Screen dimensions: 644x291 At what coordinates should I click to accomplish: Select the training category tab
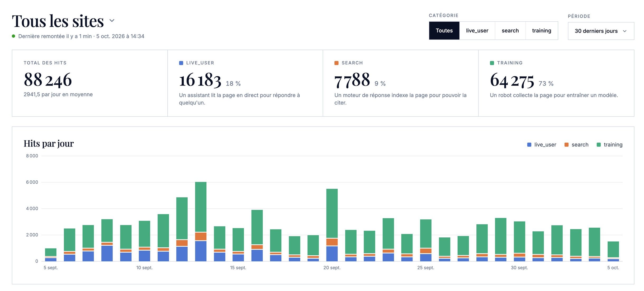pos(542,31)
